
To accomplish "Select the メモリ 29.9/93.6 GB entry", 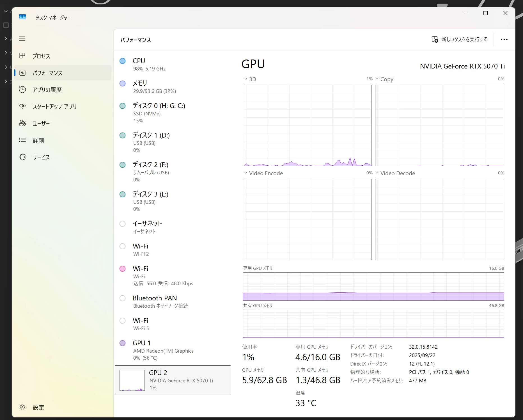I will tap(173, 87).
